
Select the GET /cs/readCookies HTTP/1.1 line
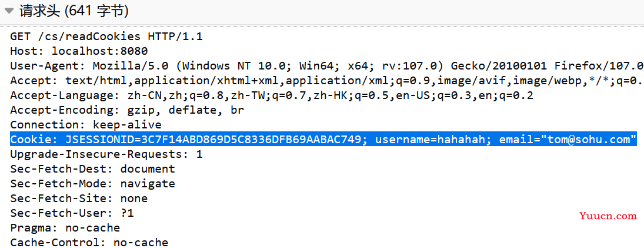tap(106, 37)
